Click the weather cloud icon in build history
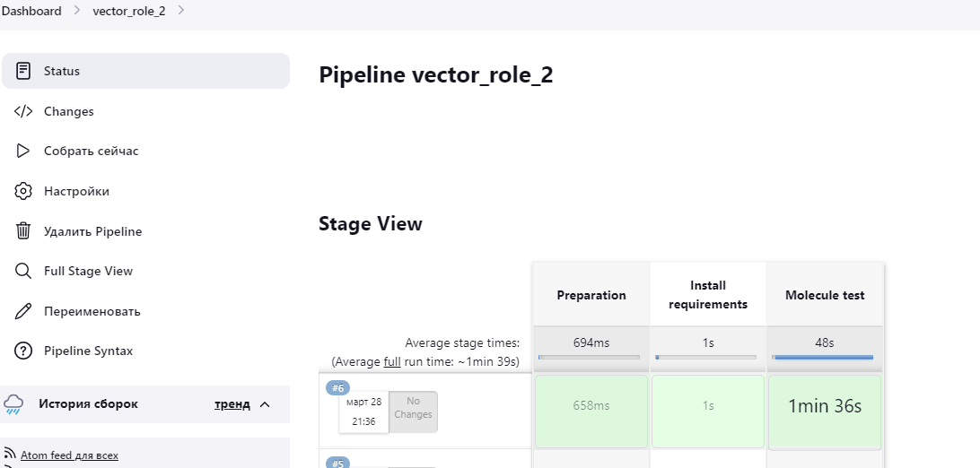Image resolution: width=980 pixels, height=468 pixels. [x=13, y=404]
